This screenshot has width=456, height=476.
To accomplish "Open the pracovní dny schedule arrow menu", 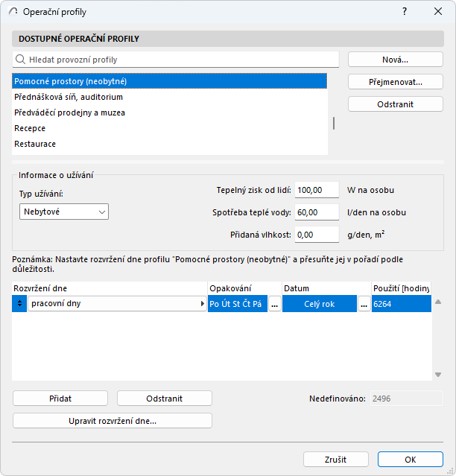I will 203,304.
